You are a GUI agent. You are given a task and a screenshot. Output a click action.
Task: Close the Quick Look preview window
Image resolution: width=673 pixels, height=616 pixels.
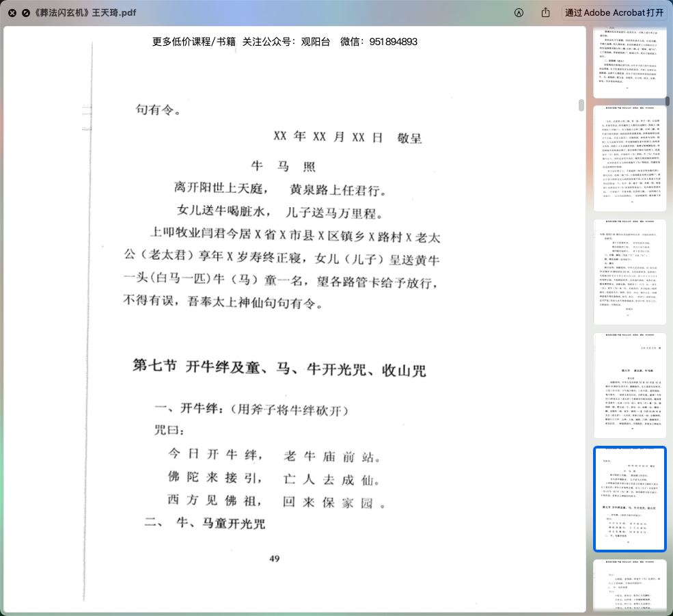pos(12,13)
